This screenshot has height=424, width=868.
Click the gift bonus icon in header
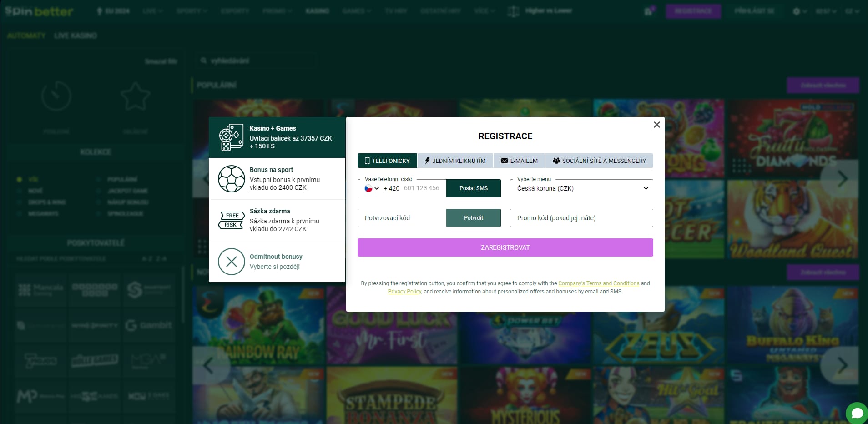pos(649,11)
